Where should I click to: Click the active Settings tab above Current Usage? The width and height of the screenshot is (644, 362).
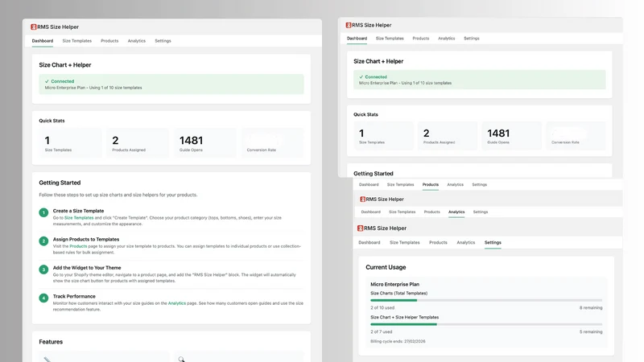click(x=493, y=243)
